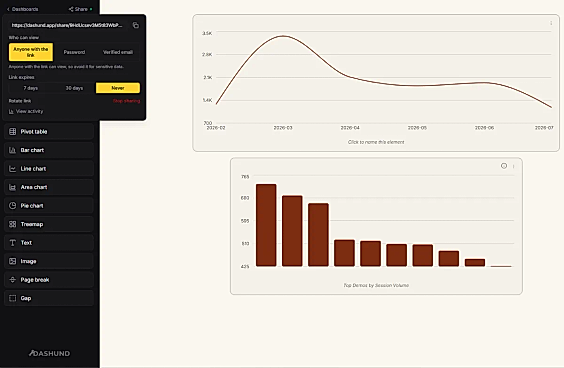The image size is (564, 368).
Task: Add a Treemap element
Action: [x=49, y=224]
